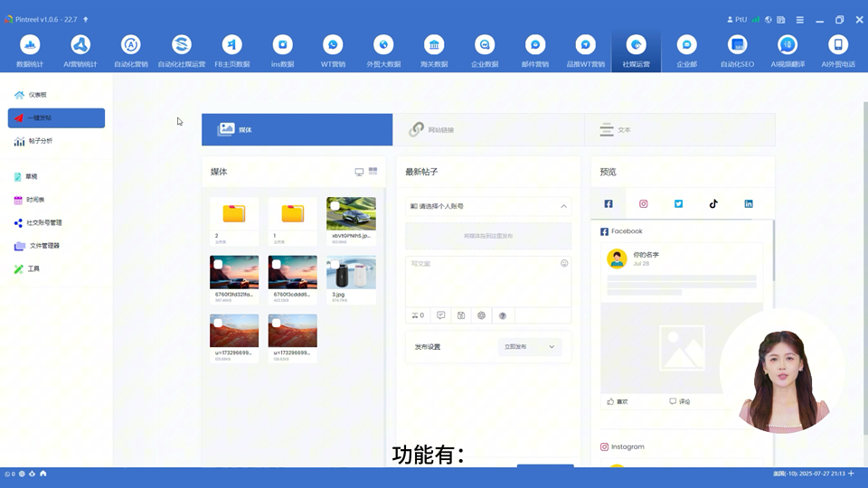Open the 自动化营销 module
Image resolution: width=868 pixels, height=488 pixels.
[x=130, y=51]
